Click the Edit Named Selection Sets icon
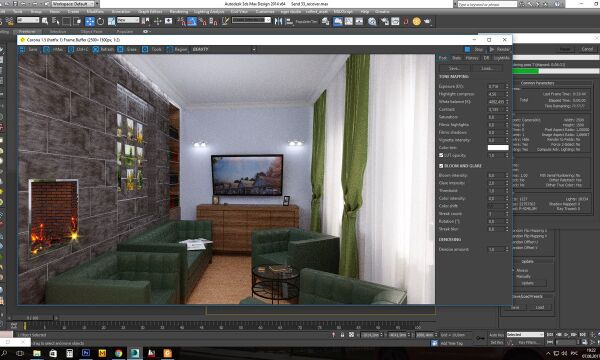The image size is (600, 360). [225, 21]
